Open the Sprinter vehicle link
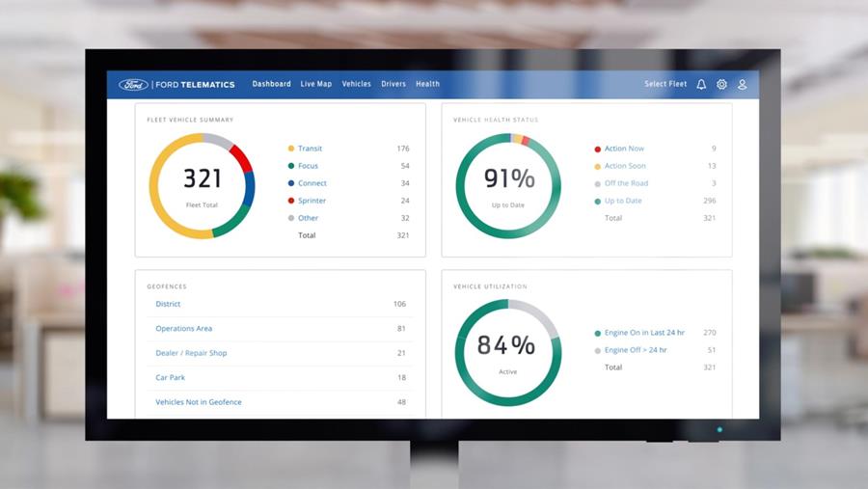 click(312, 201)
